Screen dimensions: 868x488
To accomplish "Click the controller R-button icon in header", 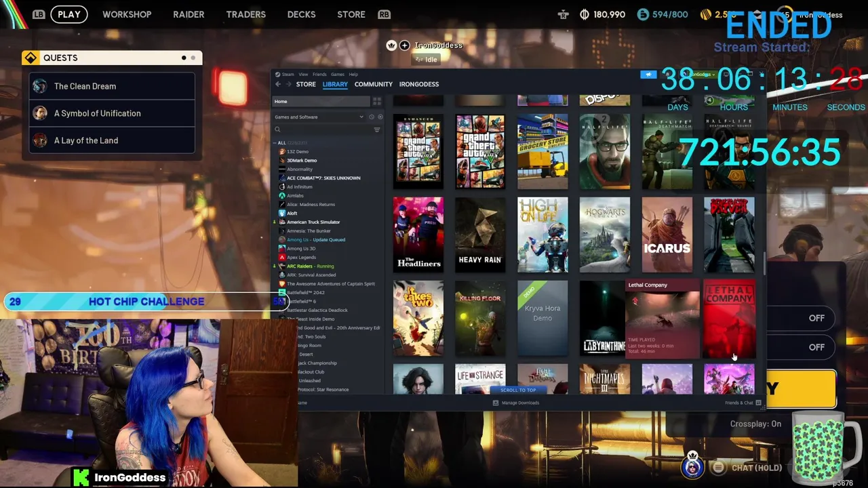I will (x=563, y=14).
